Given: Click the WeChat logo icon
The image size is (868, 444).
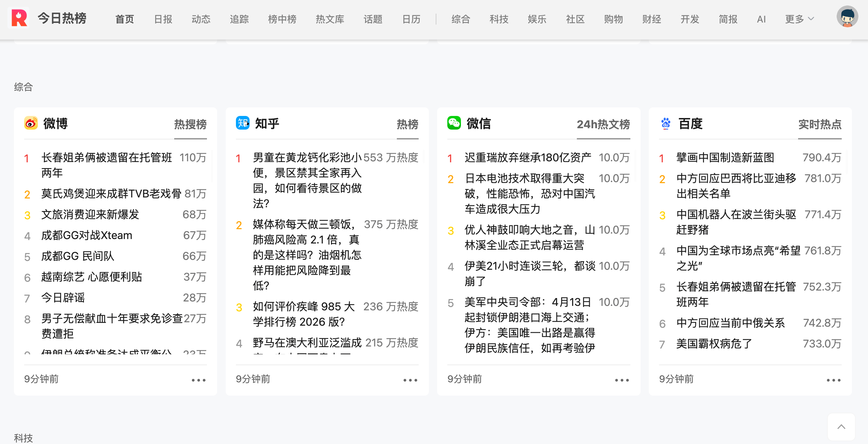Looking at the screenshot, I should click(x=454, y=123).
